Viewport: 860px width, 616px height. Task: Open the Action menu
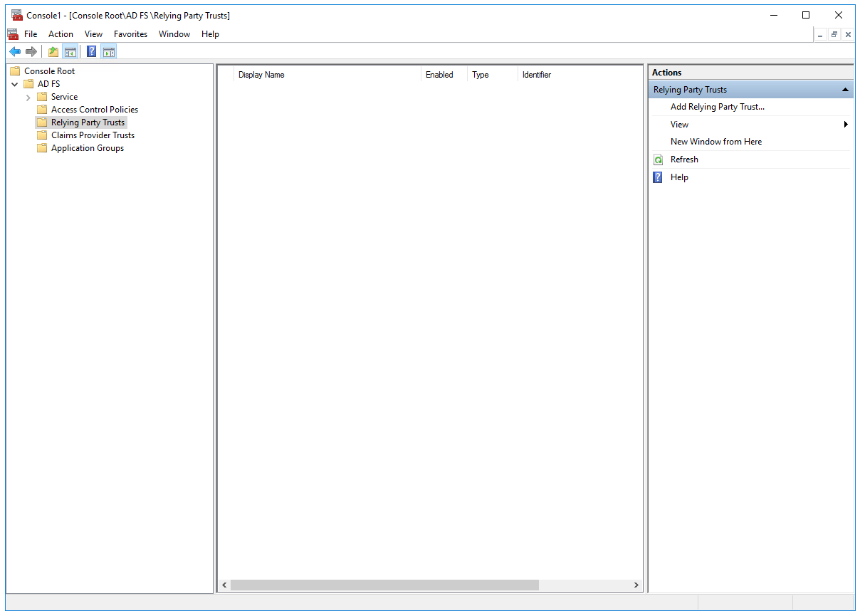[x=61, y=33]
